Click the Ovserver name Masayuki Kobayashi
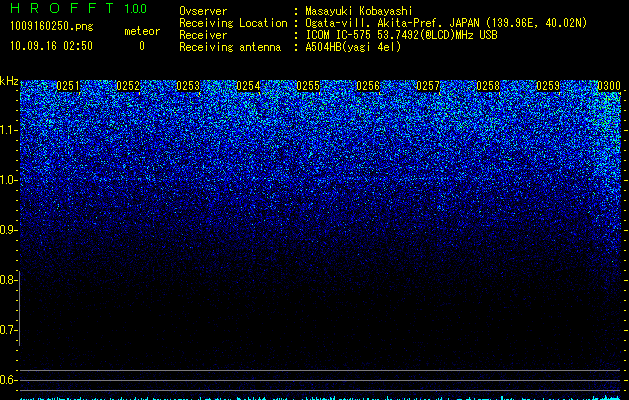The width and height of the screenshot is (629, 400). tap(359, 11)
